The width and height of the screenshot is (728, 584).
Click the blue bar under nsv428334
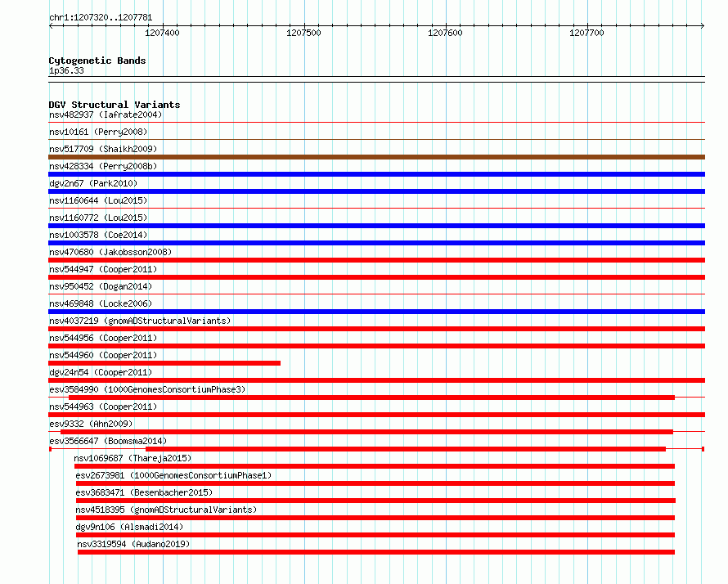click(x=376, y=174)
